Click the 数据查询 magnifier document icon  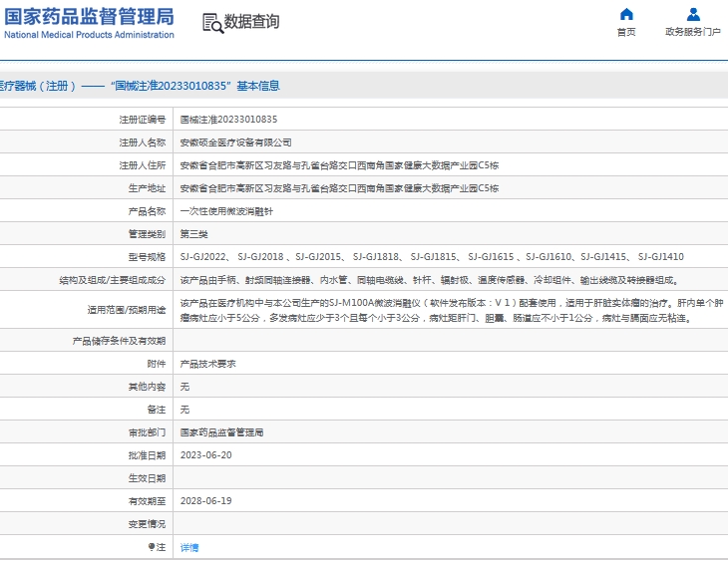(x=211, y=23)
